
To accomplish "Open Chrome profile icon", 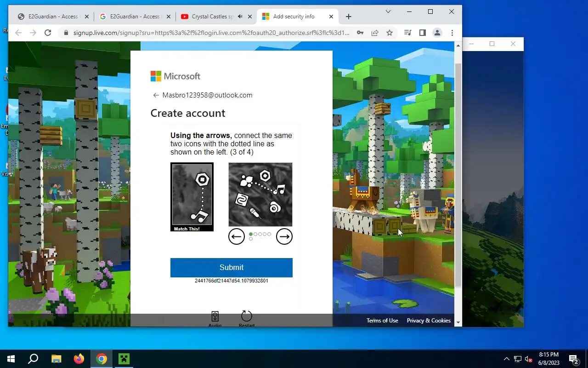I will (x=437, y=33).
